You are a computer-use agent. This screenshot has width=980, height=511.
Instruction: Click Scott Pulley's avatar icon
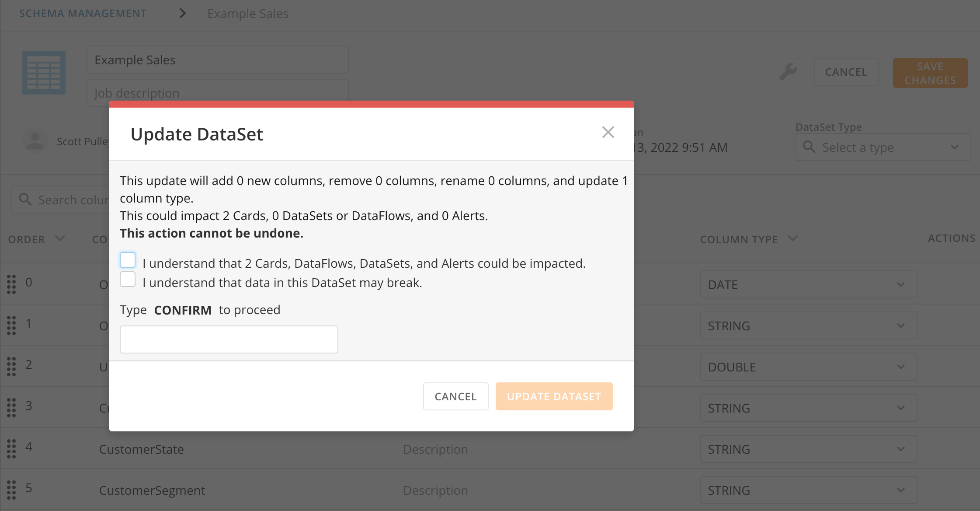[35, 141]
